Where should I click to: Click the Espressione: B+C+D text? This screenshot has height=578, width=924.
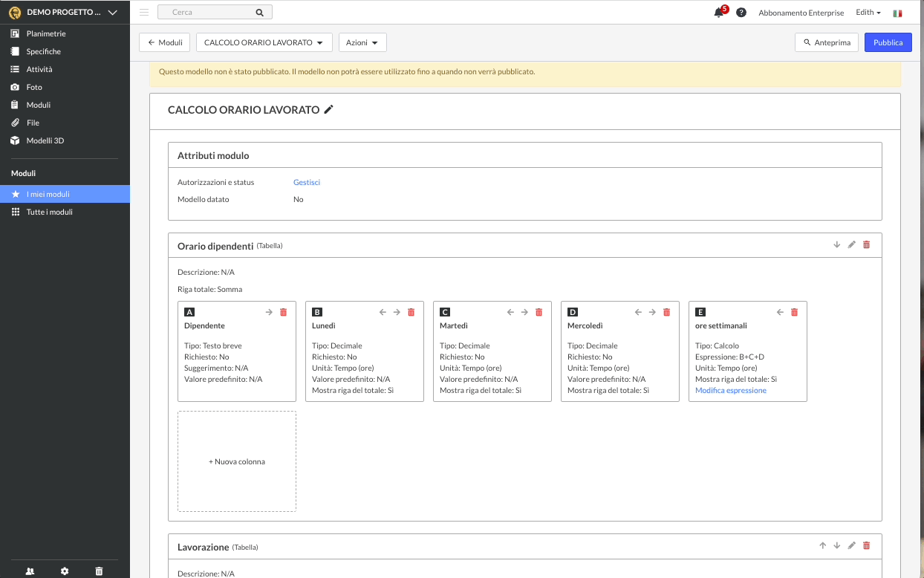(729, 357)
